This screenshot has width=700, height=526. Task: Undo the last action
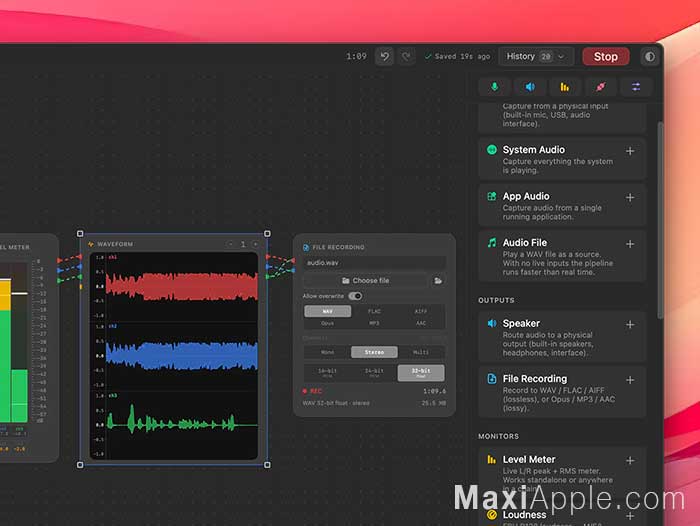click(384, 57)
